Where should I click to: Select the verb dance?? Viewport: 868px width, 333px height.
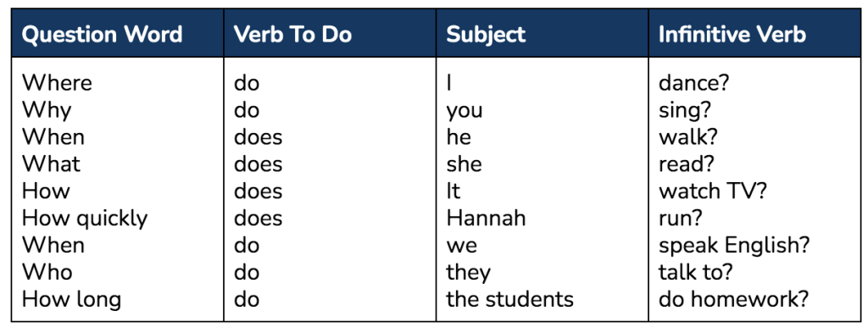(694, 83)
